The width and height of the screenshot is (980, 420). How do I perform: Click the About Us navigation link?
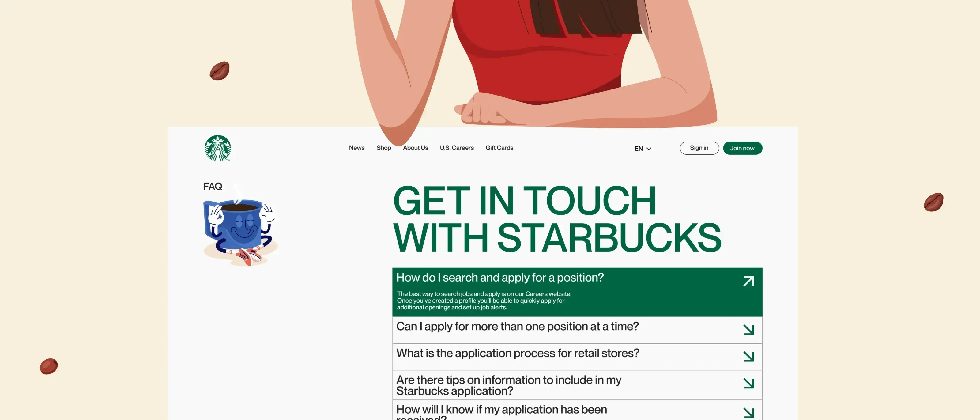pos(416,148)
